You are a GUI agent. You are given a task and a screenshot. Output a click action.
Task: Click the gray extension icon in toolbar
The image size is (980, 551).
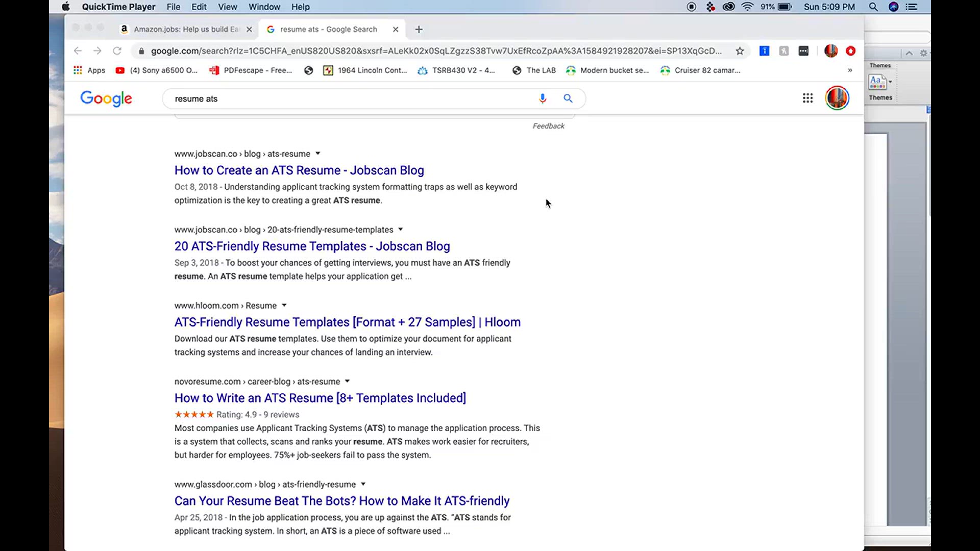pos(784,51)
